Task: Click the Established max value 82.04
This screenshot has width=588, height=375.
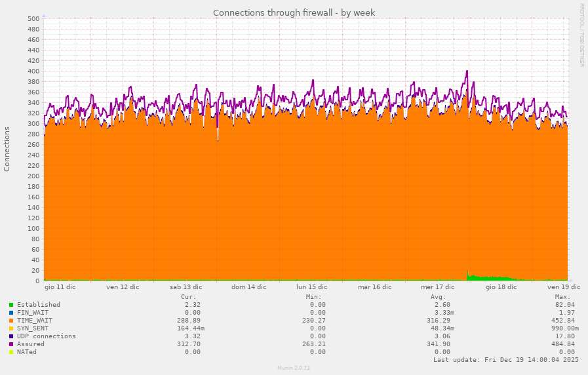Action: (x=565, y=304)
